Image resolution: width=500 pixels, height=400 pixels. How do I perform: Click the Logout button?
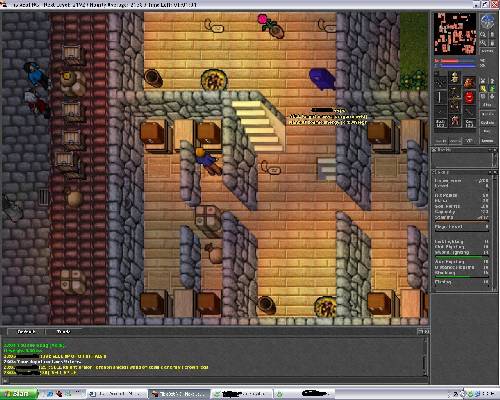point(487,141)
